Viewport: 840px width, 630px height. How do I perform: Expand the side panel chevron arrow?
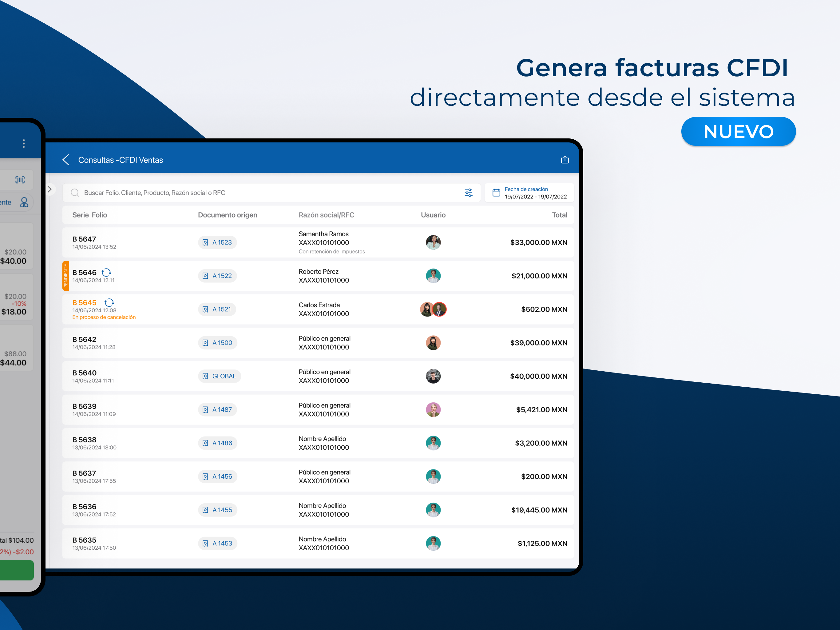click(50, 189)
